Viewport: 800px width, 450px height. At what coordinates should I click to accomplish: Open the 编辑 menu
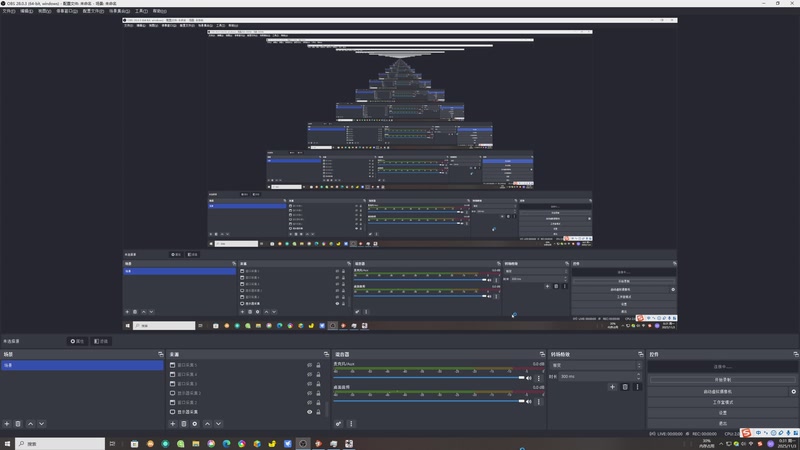(27, 11)
